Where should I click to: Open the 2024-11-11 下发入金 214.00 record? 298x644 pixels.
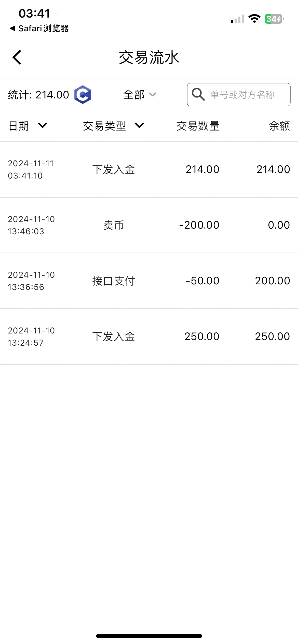click(x=149, y=169)
